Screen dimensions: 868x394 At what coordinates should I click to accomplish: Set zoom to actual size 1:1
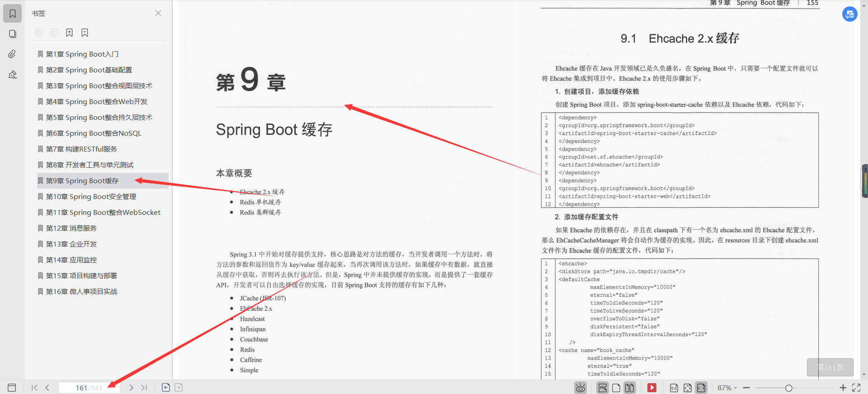pyautogui.click(x=674, y=388)
